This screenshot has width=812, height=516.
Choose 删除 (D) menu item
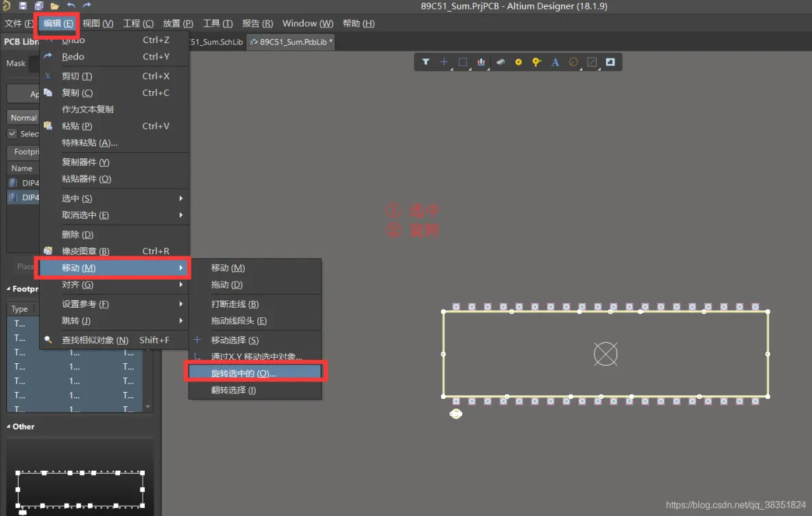pyautogui.click(x=114, y=234)
